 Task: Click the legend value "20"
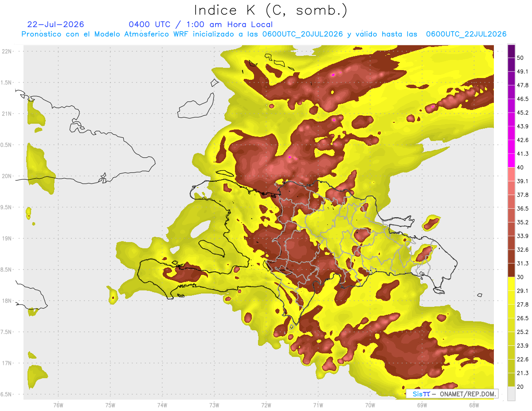[521, 387]
